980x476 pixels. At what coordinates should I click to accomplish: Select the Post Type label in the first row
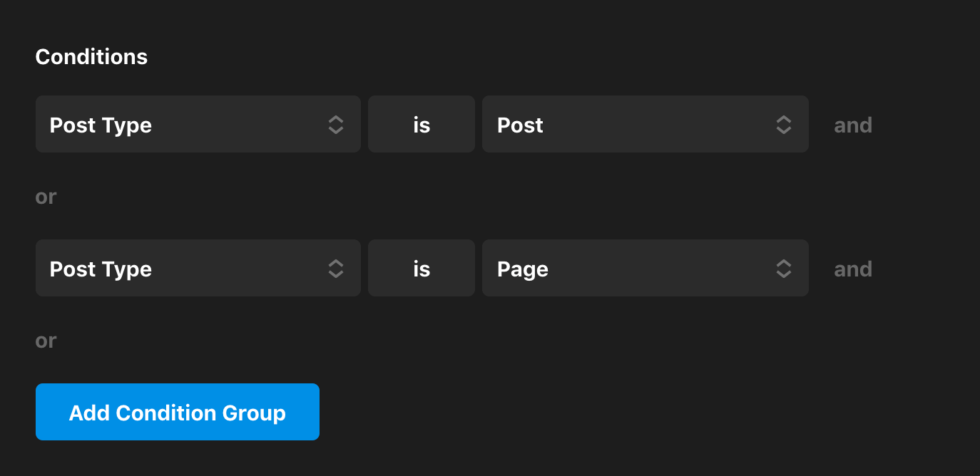(101, 124)
